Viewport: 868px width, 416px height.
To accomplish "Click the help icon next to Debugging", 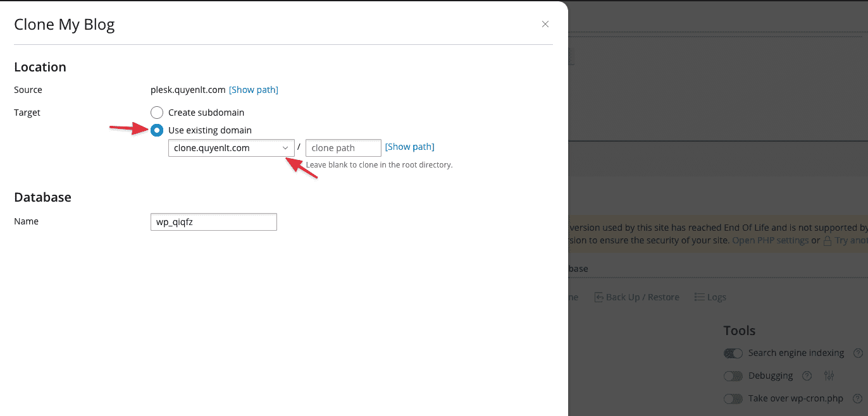I will tap(807, 376).
